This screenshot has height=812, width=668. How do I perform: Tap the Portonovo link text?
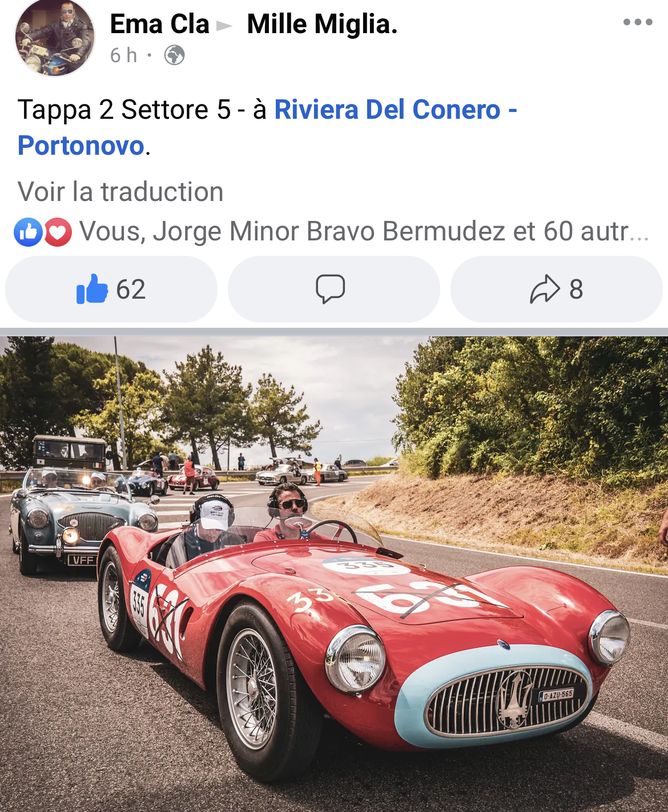pos(81,146)
